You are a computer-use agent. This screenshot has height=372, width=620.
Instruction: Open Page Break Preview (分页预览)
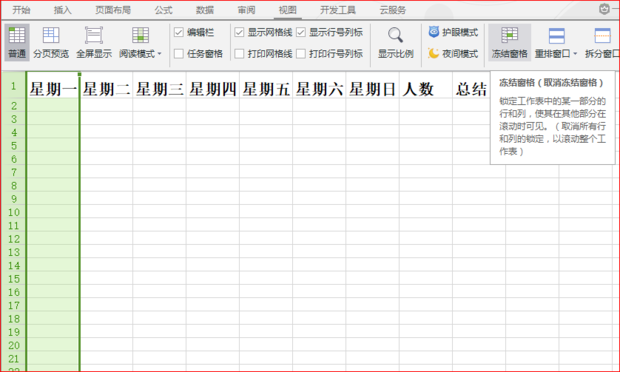(x=51, y=42)
